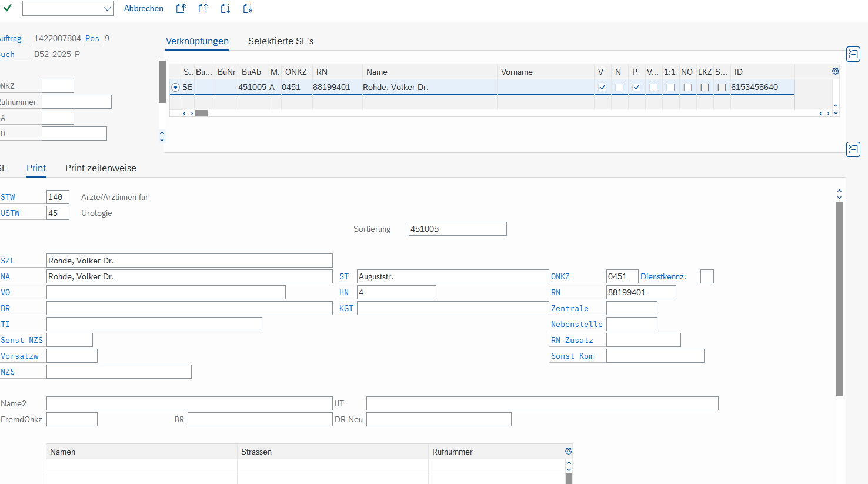Click the ID column header
The width and height of the screenshot is (868, 484).
[763, 72]
